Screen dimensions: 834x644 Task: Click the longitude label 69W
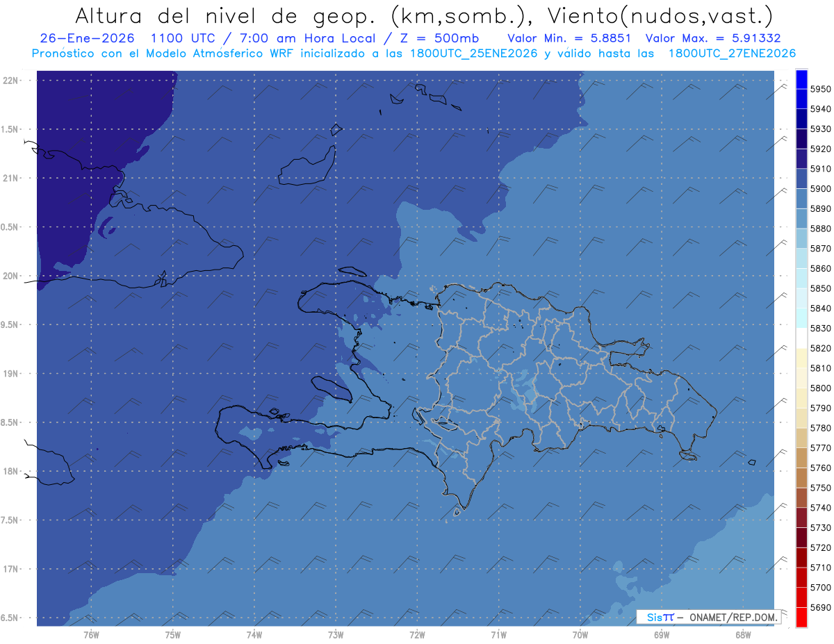[x=662, y=635]
